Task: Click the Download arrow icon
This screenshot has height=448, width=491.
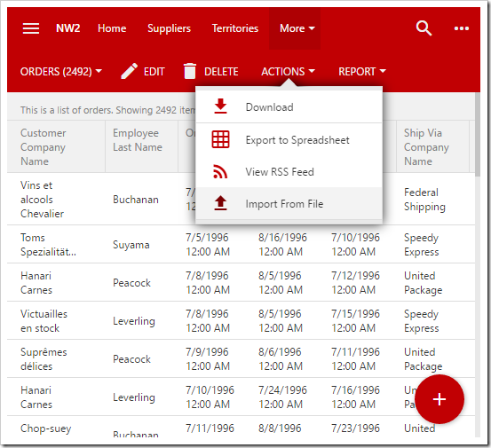Action: coord(220,106)
